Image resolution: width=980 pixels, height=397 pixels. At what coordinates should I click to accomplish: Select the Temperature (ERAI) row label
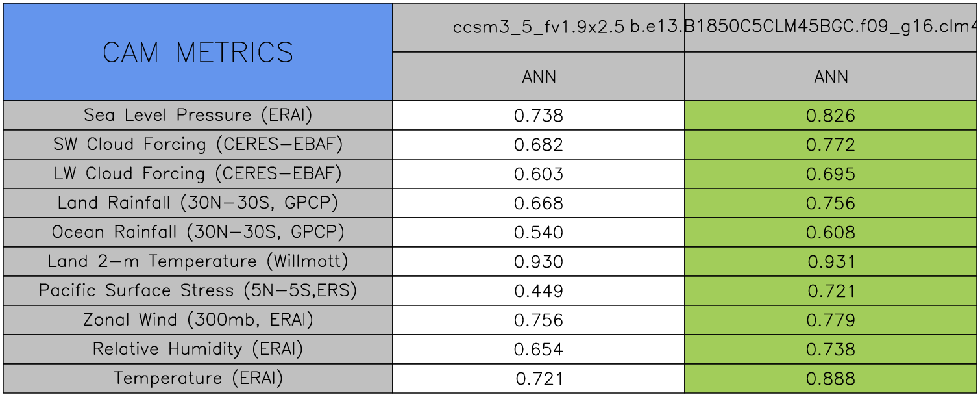point(198,378)
